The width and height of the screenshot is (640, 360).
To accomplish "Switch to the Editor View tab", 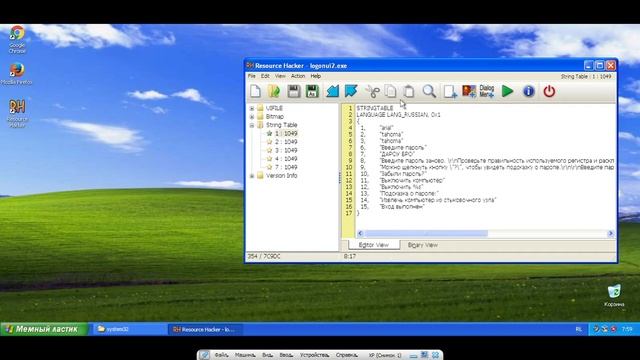I will click(x=373, y=245).
